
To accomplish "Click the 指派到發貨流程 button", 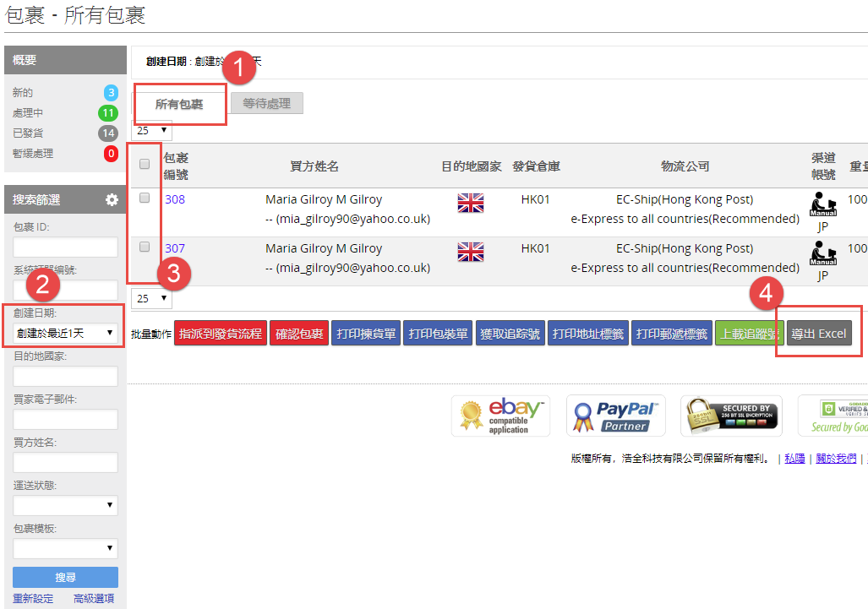I will (x=221, y=334).
